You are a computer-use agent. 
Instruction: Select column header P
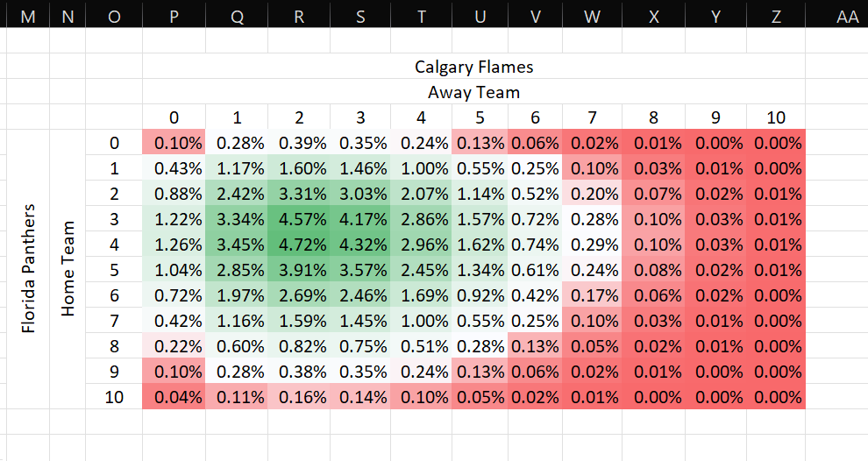tap(174, 17)
